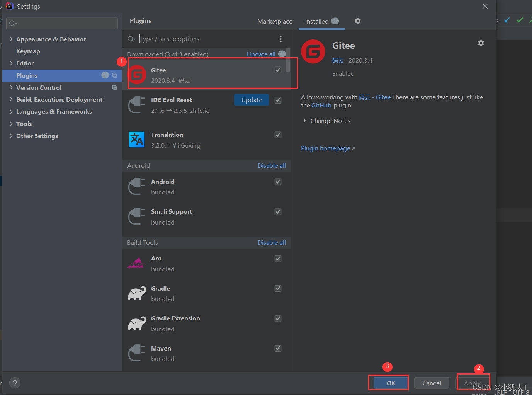Open the Gitee detail gear options
Screen dimensions: 532x395
tap(481, 43)
